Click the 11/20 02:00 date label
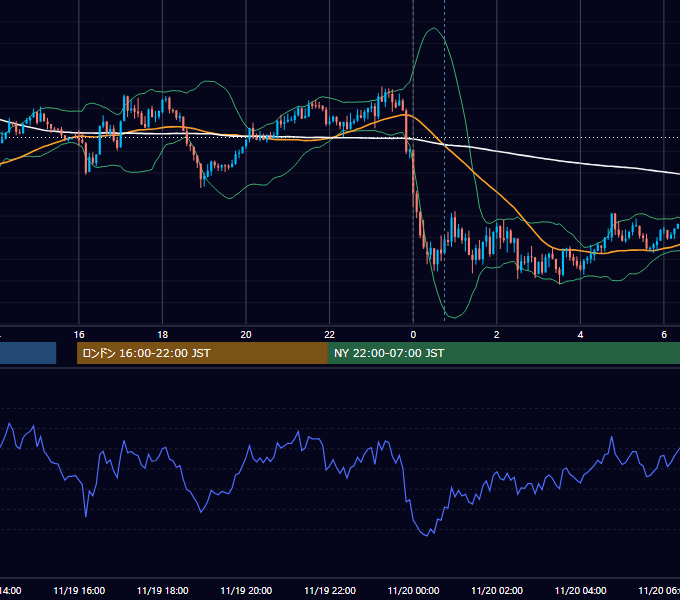Screen dimensions: 680x600 pyautogui.click(x=497, y=590)
